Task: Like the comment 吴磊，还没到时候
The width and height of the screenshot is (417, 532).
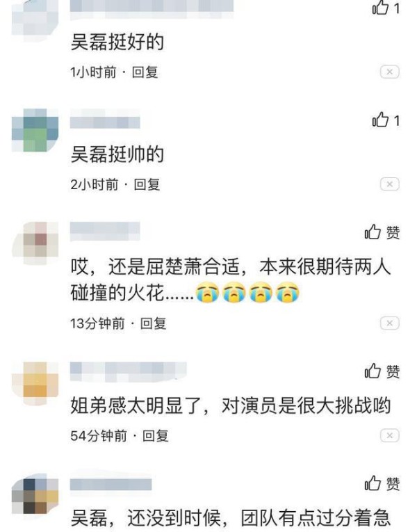Action: click(x=382, y=483)
